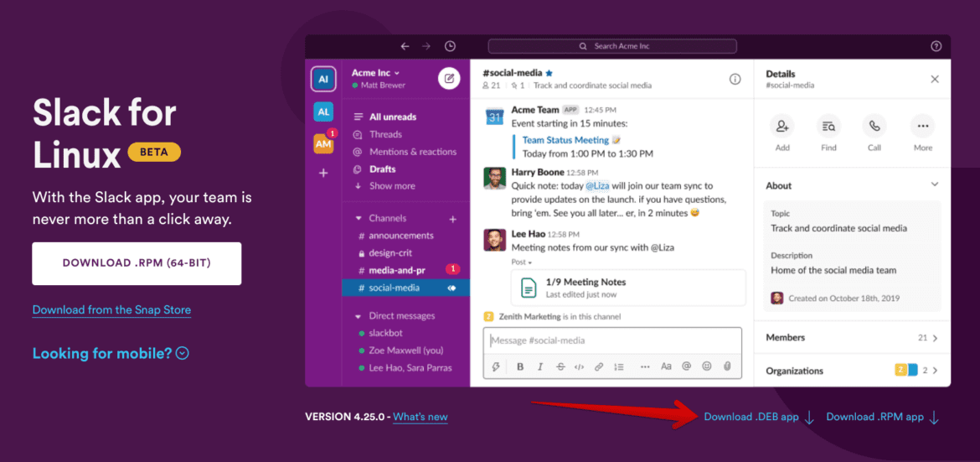980x462 pixels.
Task: Click the compose new message icon
Action: click(x=450, y=79)
